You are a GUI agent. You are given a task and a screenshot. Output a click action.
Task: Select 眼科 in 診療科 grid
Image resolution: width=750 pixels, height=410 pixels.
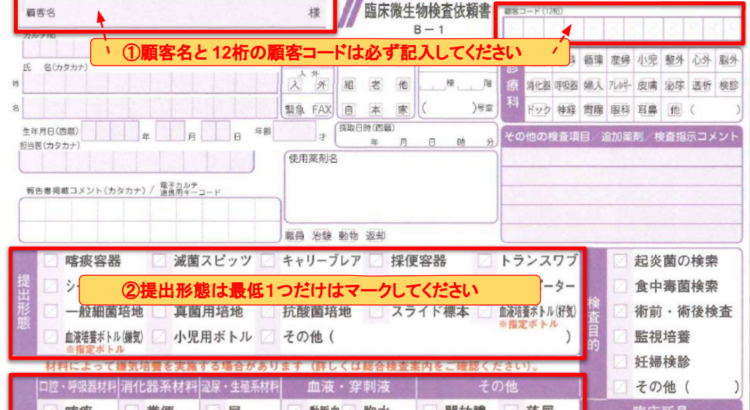pyautogui.click(x=620, y=110)
